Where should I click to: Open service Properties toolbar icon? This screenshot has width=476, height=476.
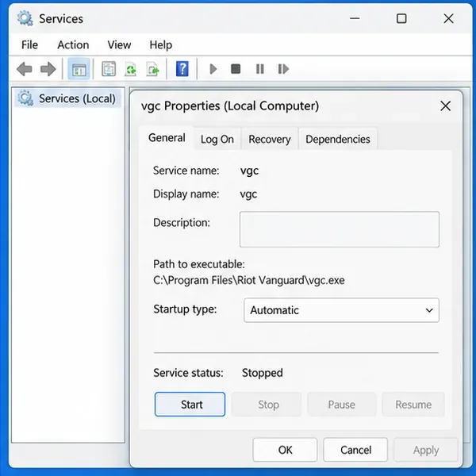(x=109, y=69)
